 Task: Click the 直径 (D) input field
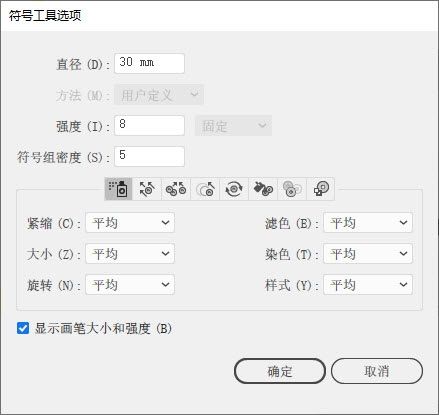pyautogui.click(x=149, y=63)
